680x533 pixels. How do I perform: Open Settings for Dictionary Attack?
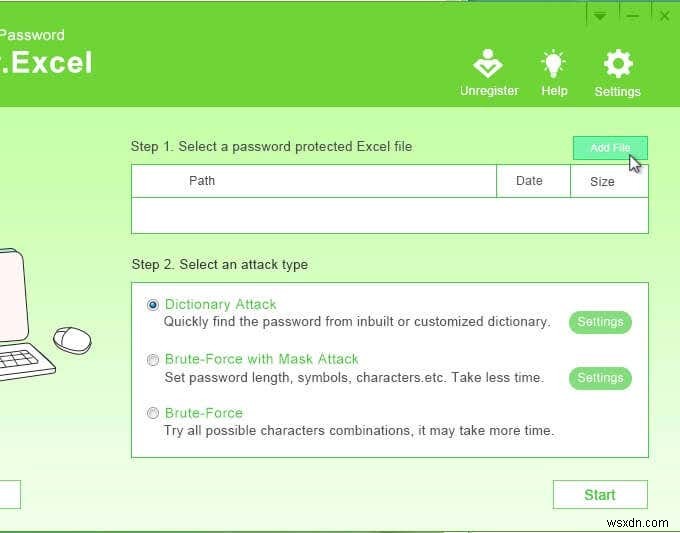coord(600,322)
